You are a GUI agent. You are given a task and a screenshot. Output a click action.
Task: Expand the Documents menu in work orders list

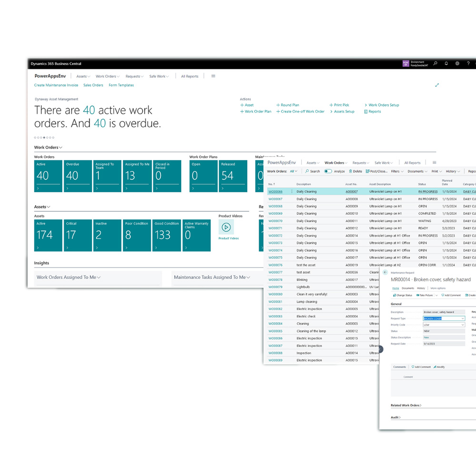[417, 171]
